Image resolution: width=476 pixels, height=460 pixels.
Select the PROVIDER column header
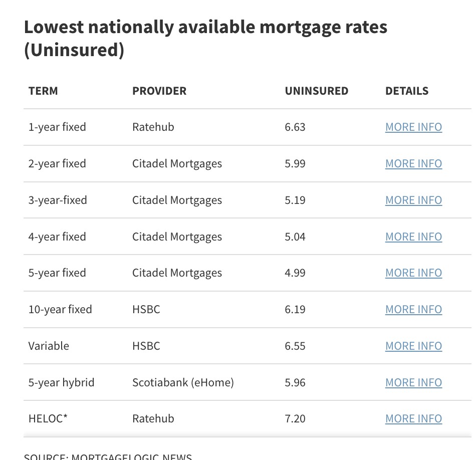click(159, 91)
